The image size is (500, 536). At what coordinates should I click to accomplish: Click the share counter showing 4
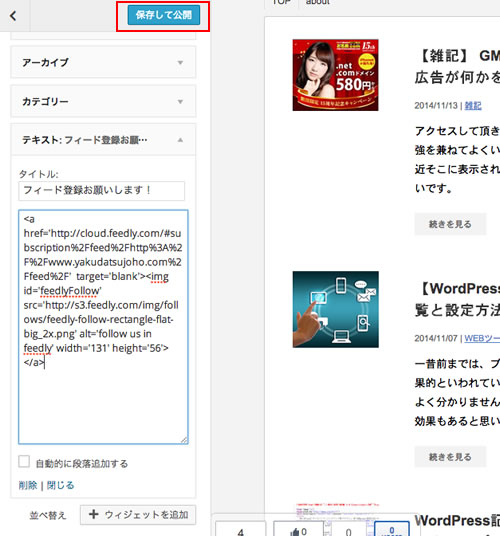point(241,529)
